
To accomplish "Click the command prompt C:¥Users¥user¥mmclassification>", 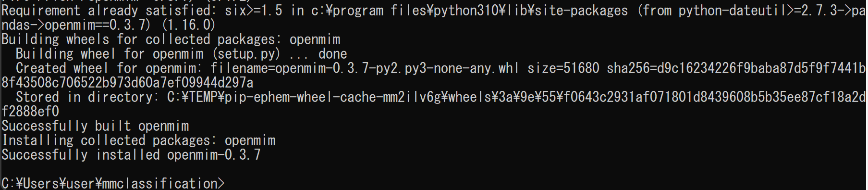I will [113, 183].
